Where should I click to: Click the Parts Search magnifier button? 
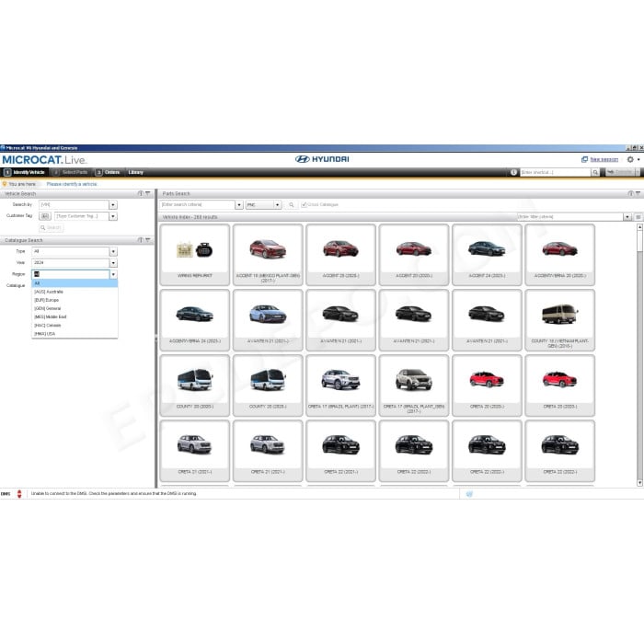292,204
